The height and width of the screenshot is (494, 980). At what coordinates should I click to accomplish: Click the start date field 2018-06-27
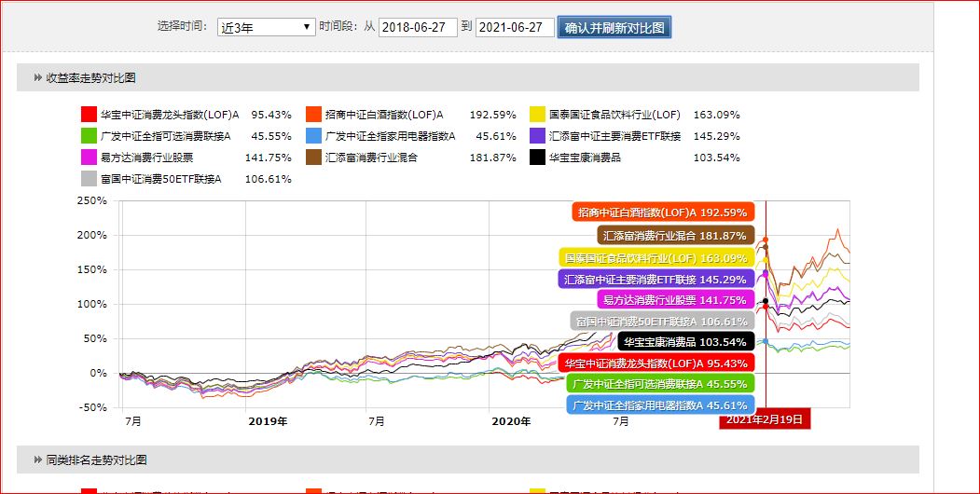(418, 27)
